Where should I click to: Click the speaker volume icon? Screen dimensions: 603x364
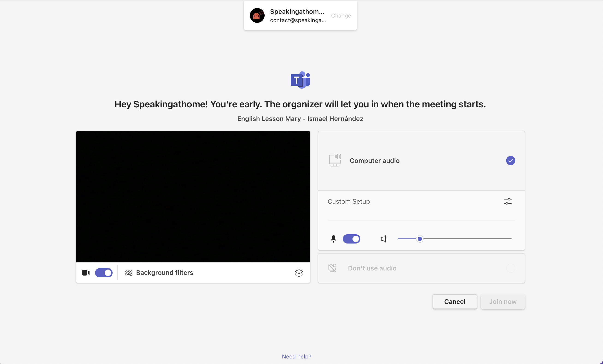click(x=384, y=239)
